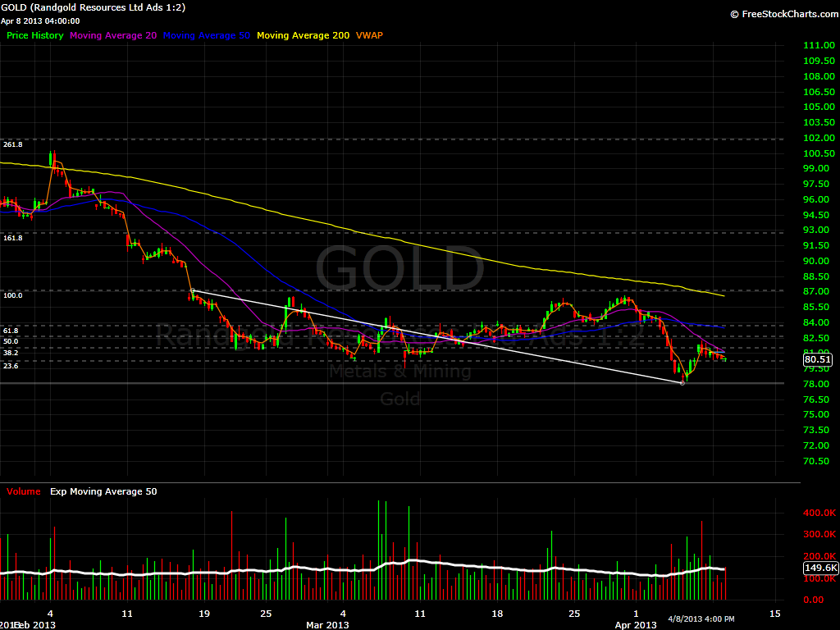Click the 19 date axis label

204,614
